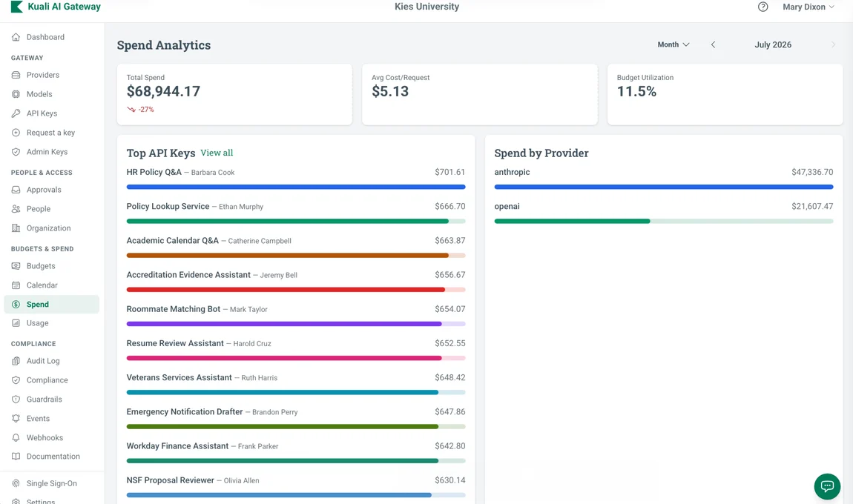Select Emergency Notification Drafter key
The image size is (853, 504).
click(x=296, y=419)
